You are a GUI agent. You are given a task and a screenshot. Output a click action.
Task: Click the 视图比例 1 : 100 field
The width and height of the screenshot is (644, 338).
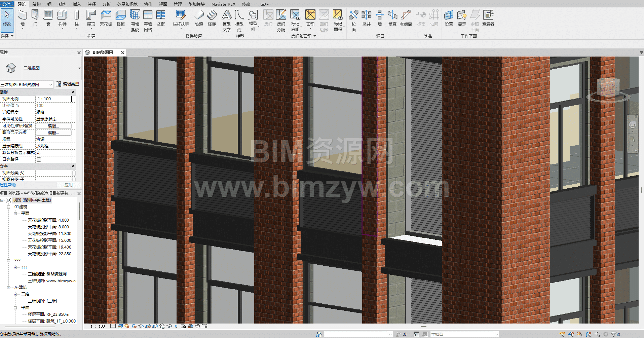coord(53,99)
